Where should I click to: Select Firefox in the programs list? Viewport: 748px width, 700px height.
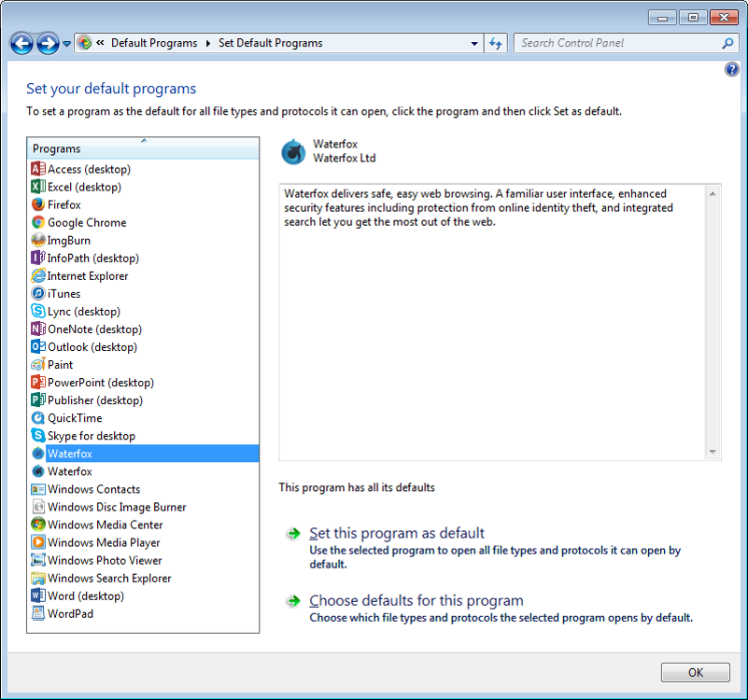144,204
